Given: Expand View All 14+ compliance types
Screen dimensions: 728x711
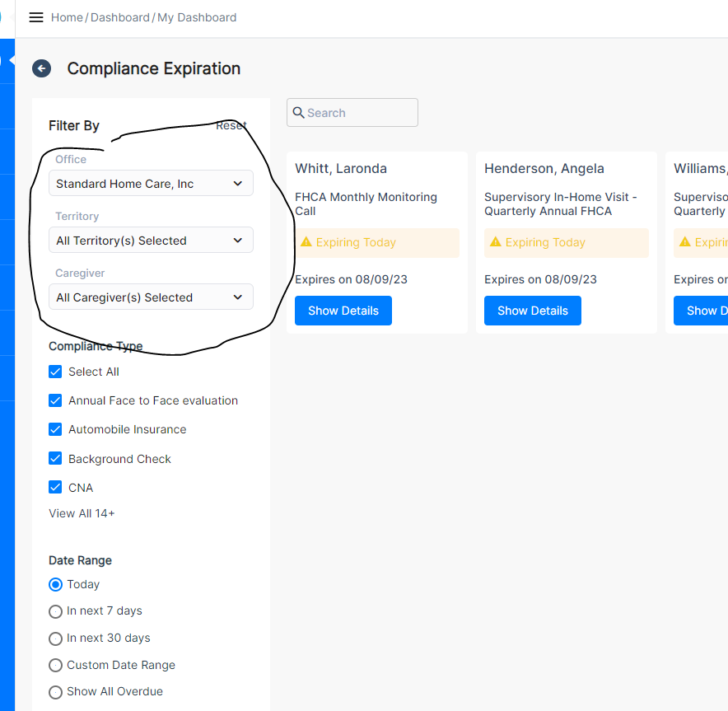Looking at the screenshot, I should click(x=82, y=513).
